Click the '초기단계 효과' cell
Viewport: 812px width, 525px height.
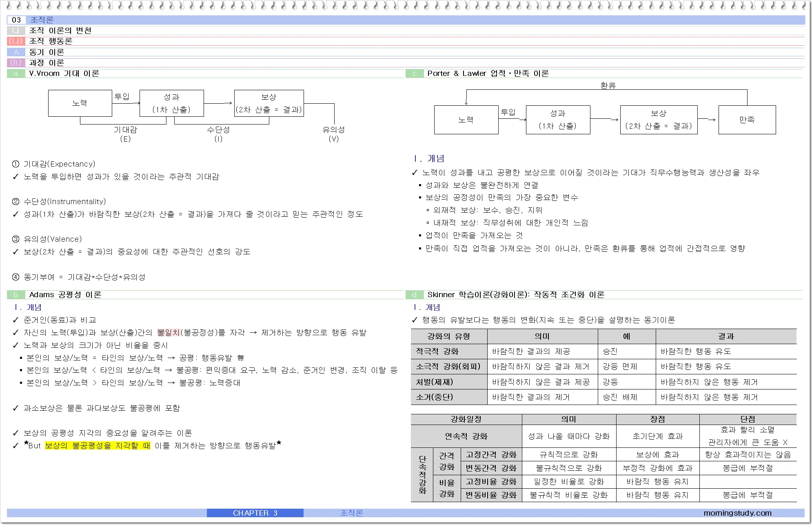(x=658, y=436)
